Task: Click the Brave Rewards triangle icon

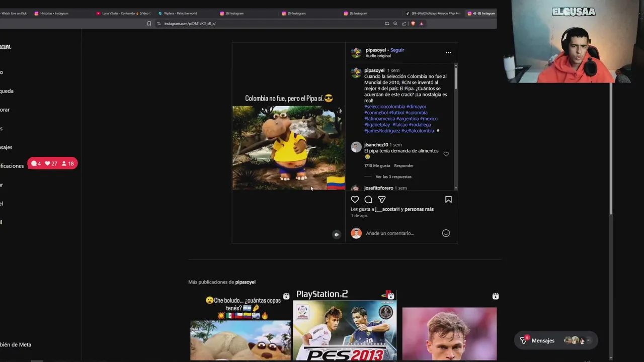Action: [x=422, y=24]
